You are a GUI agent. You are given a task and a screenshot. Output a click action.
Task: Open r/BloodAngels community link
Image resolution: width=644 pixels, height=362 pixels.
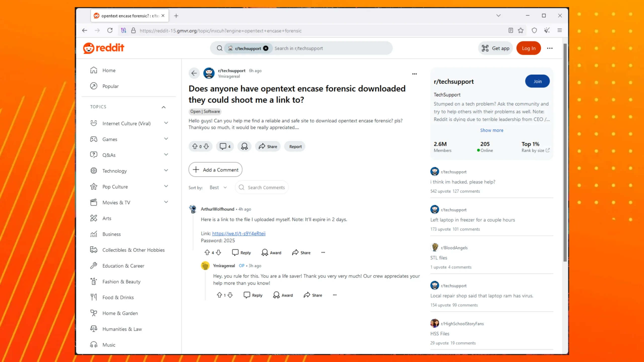click(454, 248)
